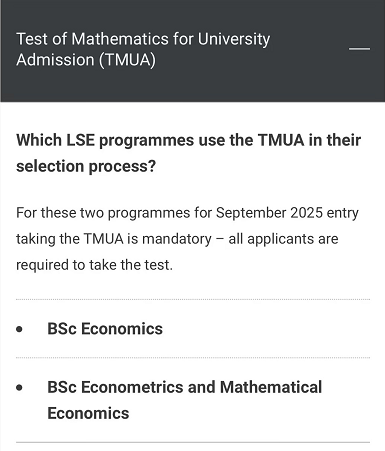This screenshot has height=451, width=385.
Task: Click 'required to take the test.' line
Action: pyautogui.click(x=94, y=265)
